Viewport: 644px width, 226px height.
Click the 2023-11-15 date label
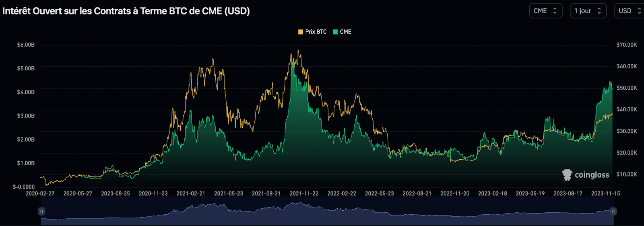pyautogui.click(x=606, y=193)
